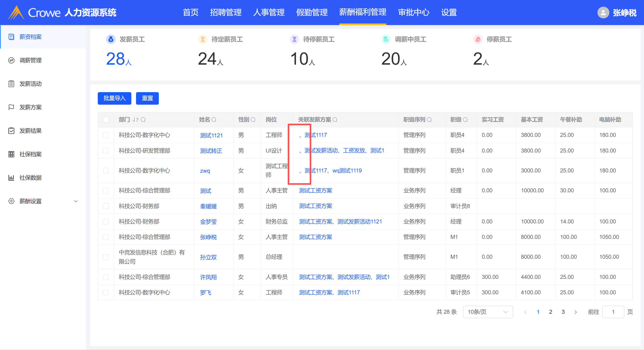Click search icon beside 性别 column header

[253, 120]
